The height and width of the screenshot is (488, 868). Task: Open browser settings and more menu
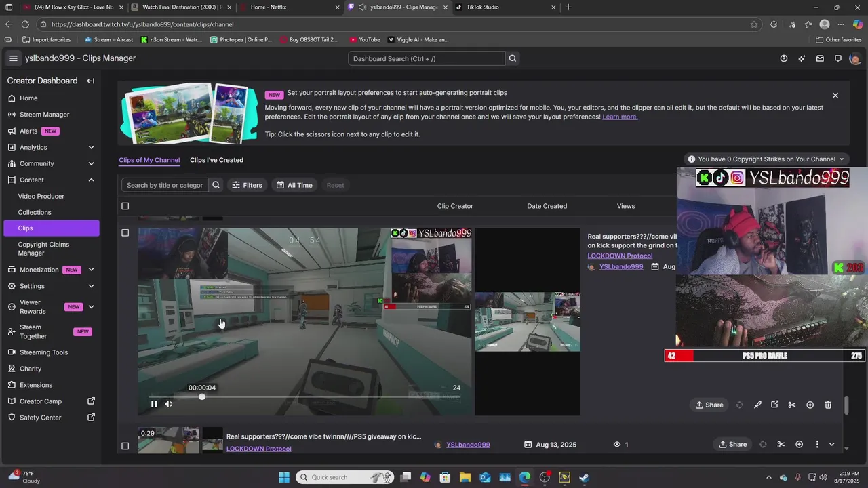841,24
